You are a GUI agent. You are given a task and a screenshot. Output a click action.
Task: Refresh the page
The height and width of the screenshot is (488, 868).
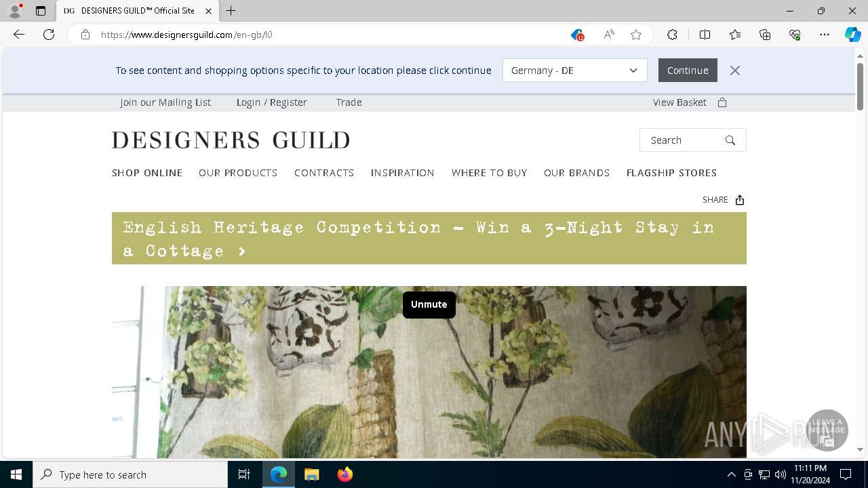click(49, 35)
